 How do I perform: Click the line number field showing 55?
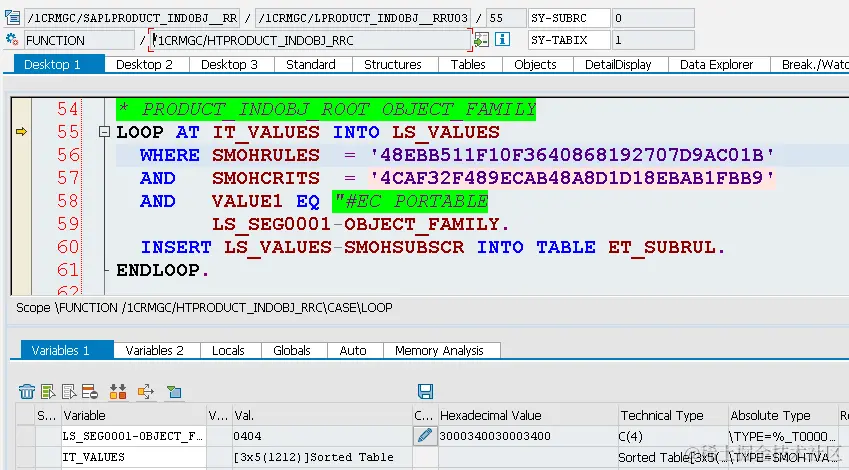pyautogui.click(x=506, y=18)
